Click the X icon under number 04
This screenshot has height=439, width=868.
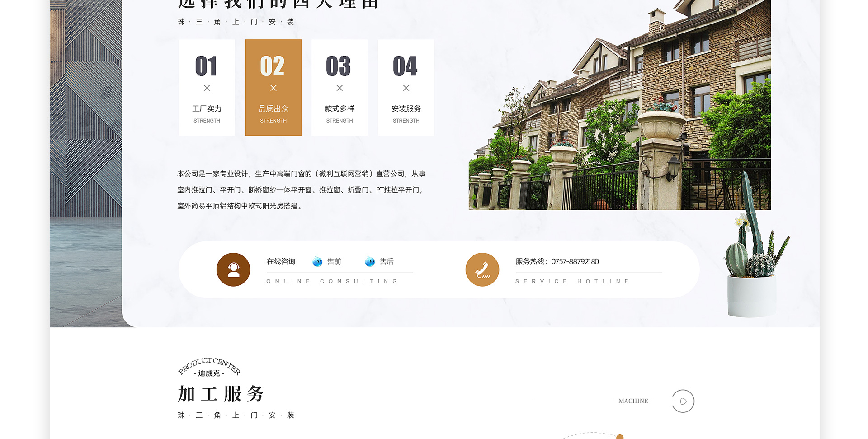406,88
